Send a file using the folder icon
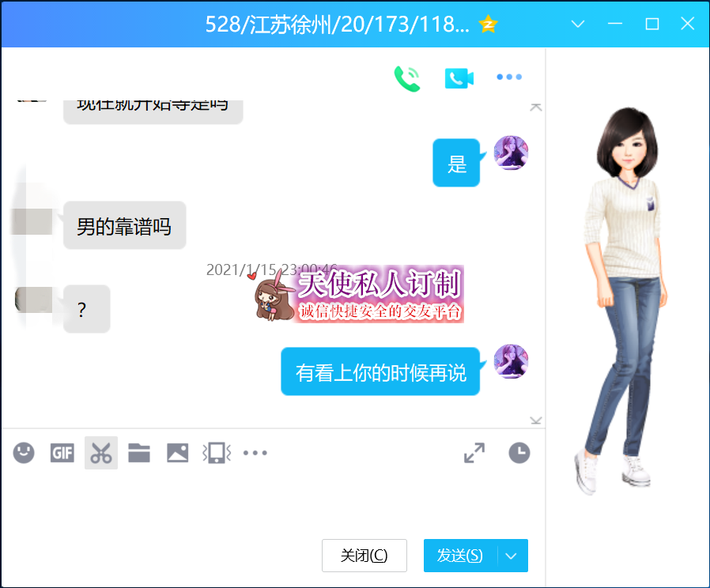Screen dimensions: 710x588 point(138,452)
